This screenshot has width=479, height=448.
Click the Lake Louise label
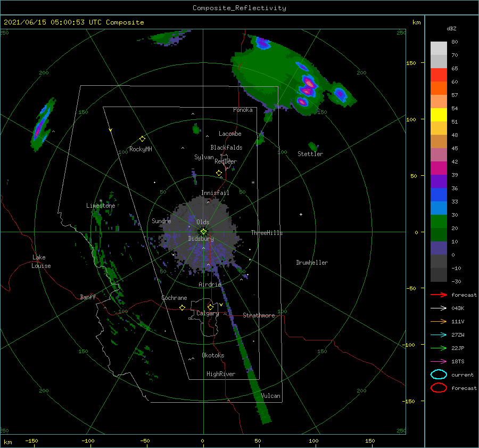pos(41,262)
